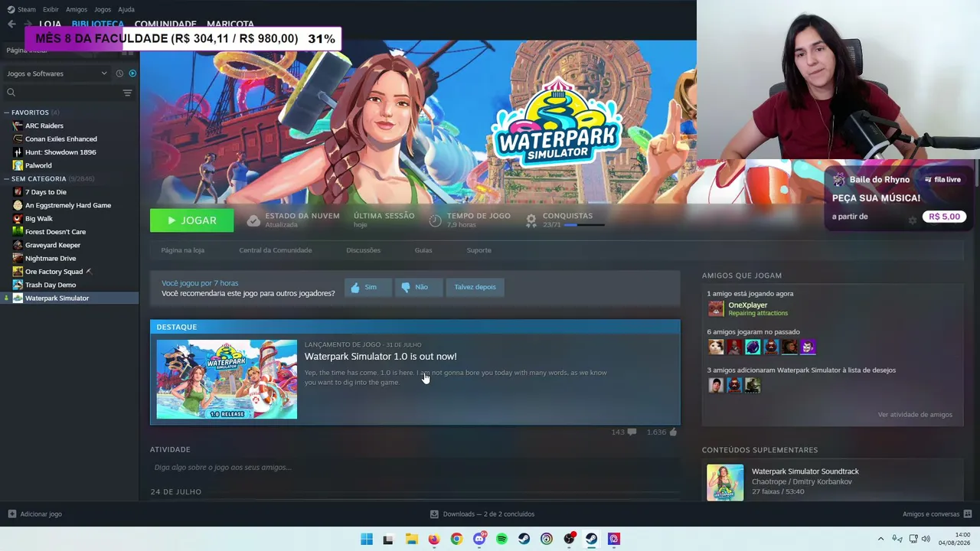Click the achievements progress bar
This screenshot has width=980, height=551.
click(584, 225)
